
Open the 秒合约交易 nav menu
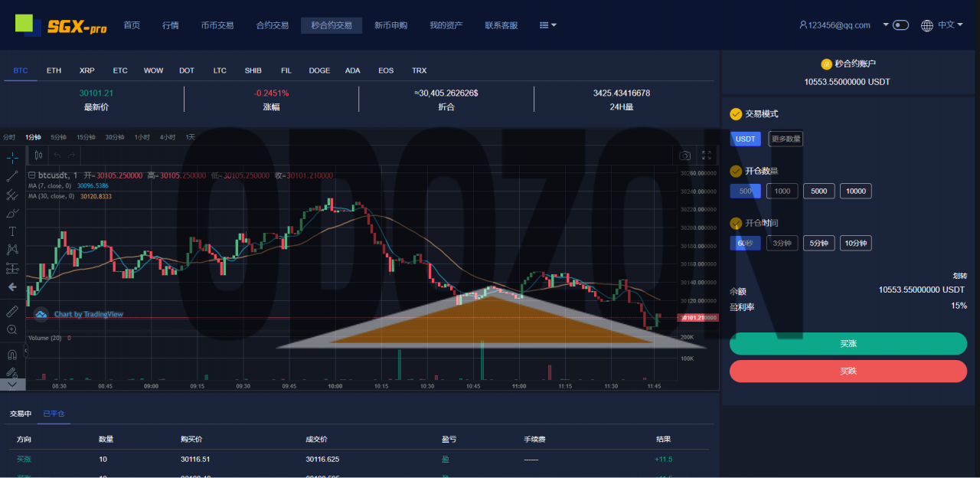coord(332,25)
